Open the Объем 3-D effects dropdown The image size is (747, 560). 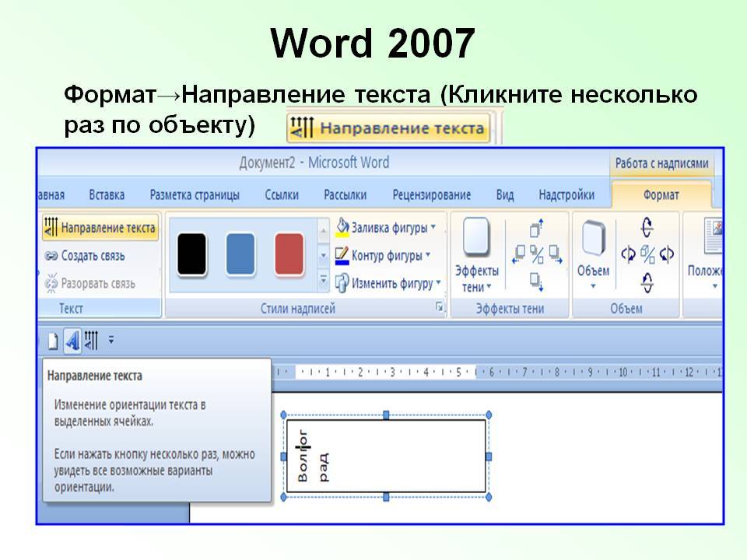(x=593, y=254)
